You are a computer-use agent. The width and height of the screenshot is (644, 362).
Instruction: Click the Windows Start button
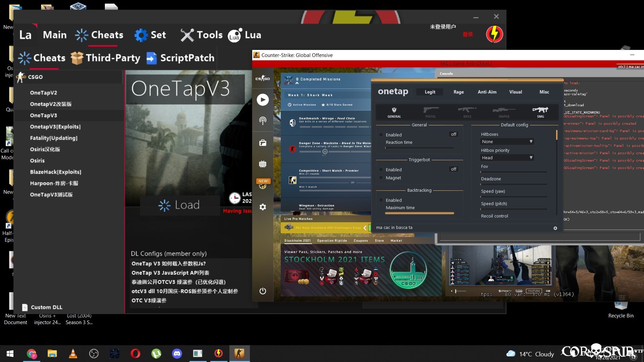(10, 354)
